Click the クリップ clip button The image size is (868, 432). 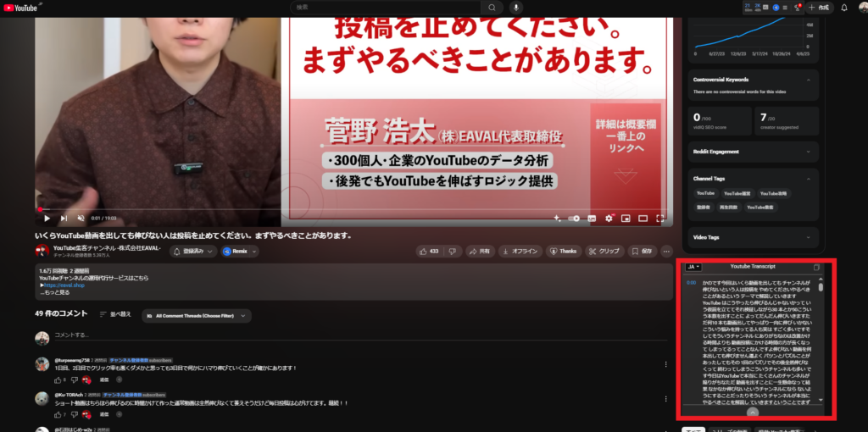pos(604,251)
